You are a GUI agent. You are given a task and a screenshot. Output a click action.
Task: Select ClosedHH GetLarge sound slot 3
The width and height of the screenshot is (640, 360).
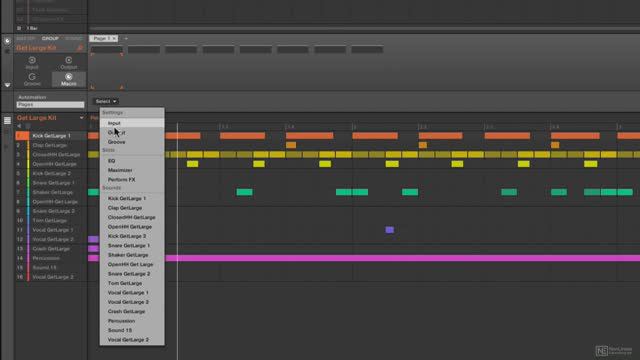tap(56, 155)
